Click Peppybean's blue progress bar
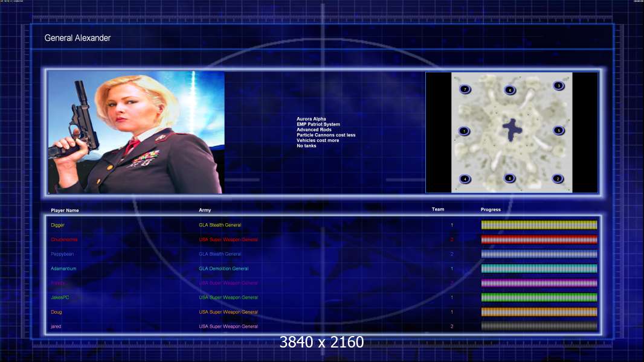 pos(539,254)
